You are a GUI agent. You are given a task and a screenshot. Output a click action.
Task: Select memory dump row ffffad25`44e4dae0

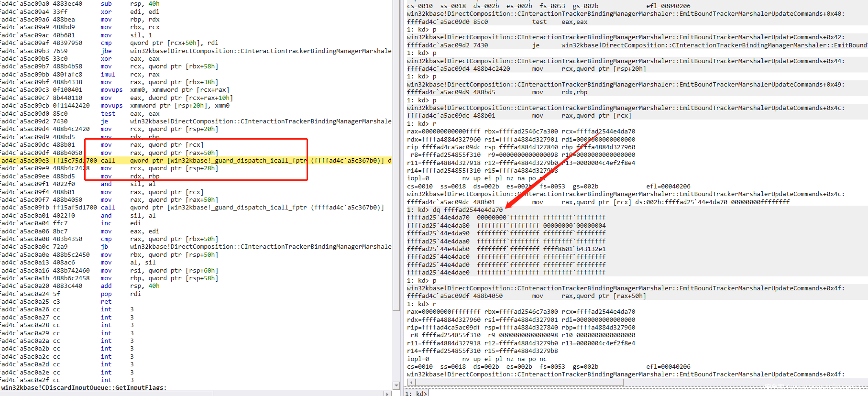506,273
